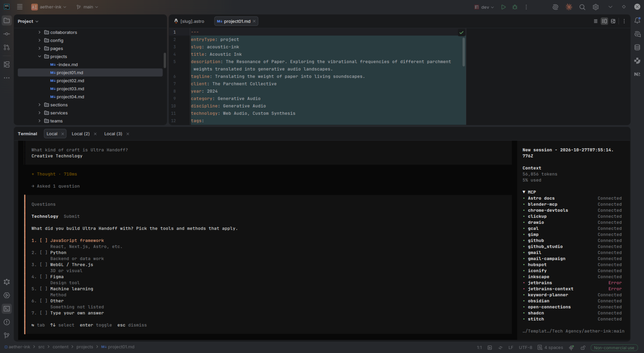The height and width of the screenshot is (353, 644).
Task: Click the green check inspection indicator
Action: point(461,32)
